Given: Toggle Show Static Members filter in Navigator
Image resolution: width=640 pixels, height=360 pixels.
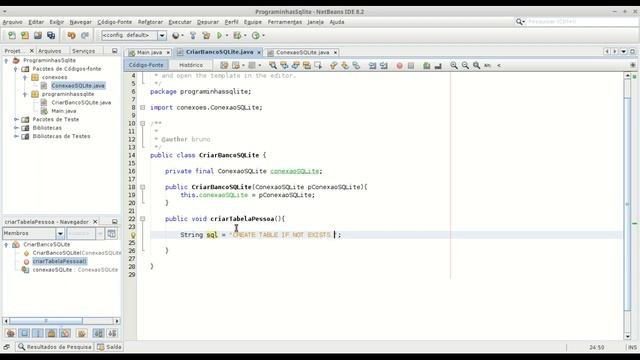Looking at the screenshot, I should (x=38, y=333).
